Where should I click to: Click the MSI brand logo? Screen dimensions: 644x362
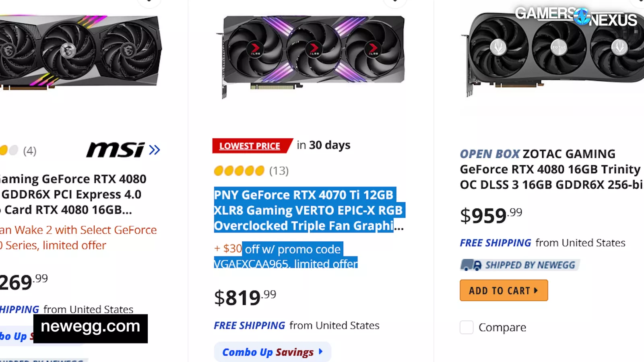tap(116, 150)
